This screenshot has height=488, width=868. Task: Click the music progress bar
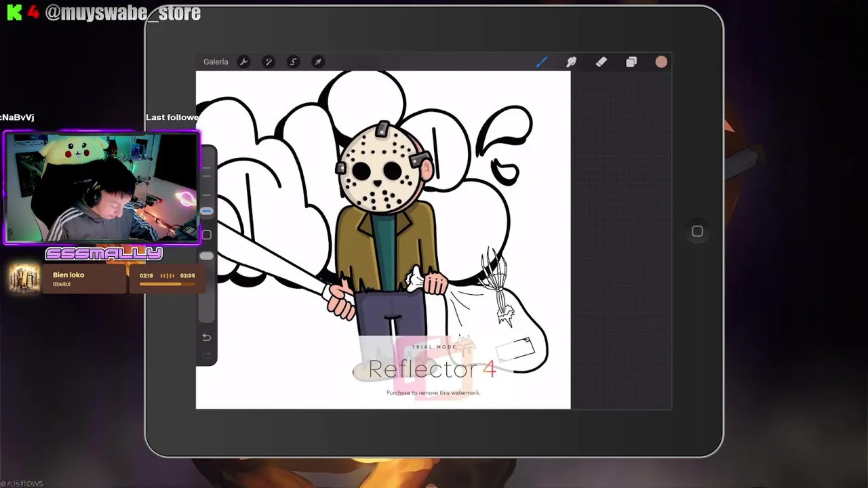click(167, 284)
